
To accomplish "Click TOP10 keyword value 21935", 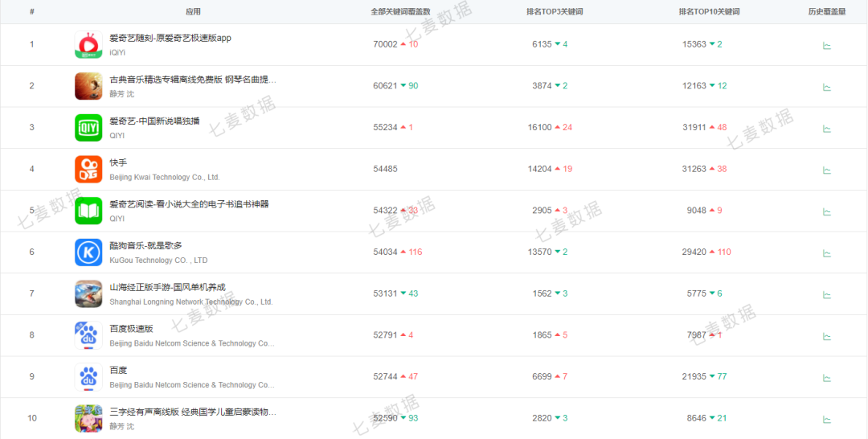I will 694,376.
